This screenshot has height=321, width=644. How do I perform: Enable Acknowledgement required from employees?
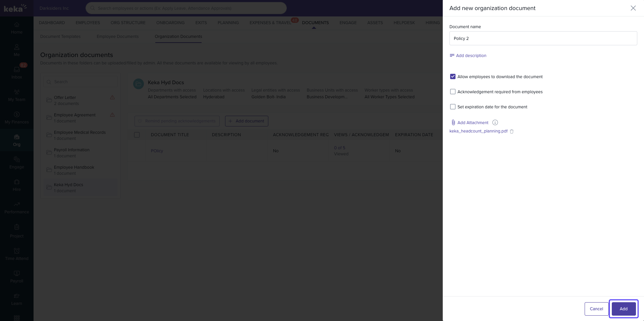pos(453,92)
